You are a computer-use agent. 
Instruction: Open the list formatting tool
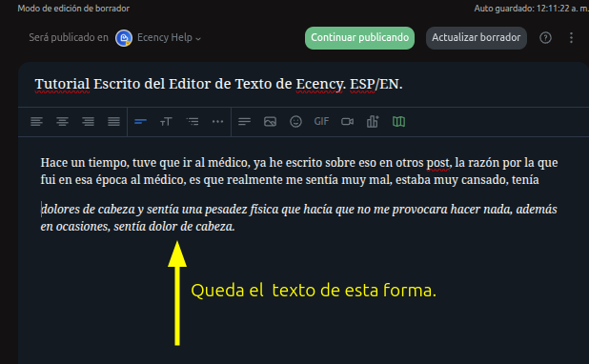(193, 122)
